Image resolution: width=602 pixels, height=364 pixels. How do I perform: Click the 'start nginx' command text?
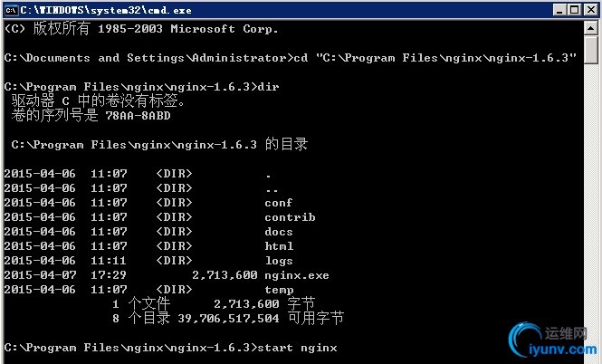click(297, 348)
